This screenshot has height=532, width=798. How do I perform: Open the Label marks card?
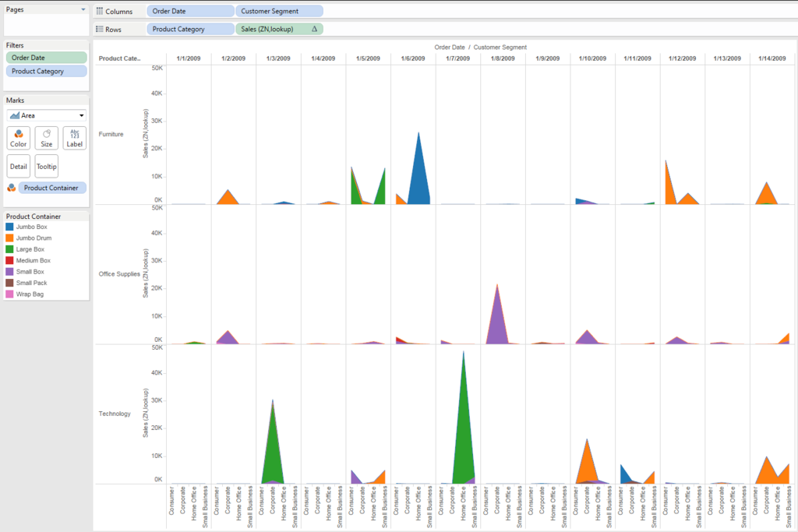[74, 138]
